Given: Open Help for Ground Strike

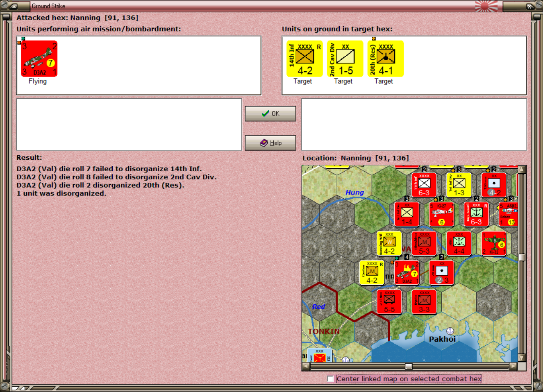Looking at the screenshot, I should tap(270, 143).
